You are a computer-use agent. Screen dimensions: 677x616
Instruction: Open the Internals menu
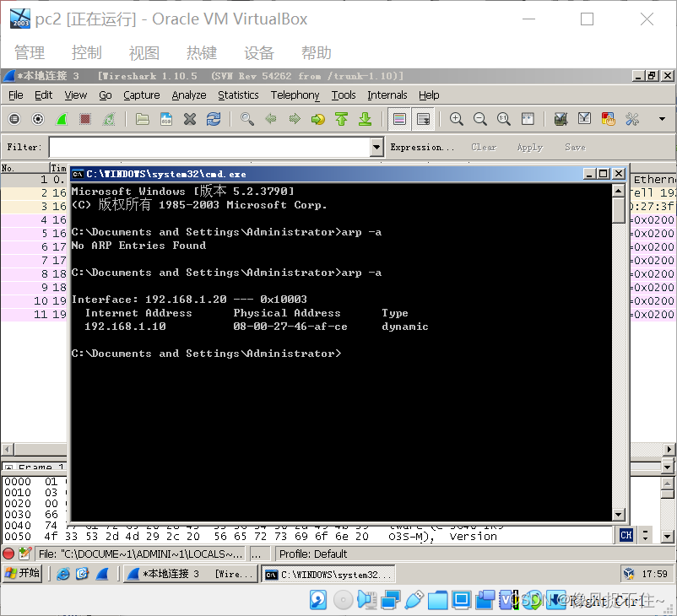click(x=387, y=95)
